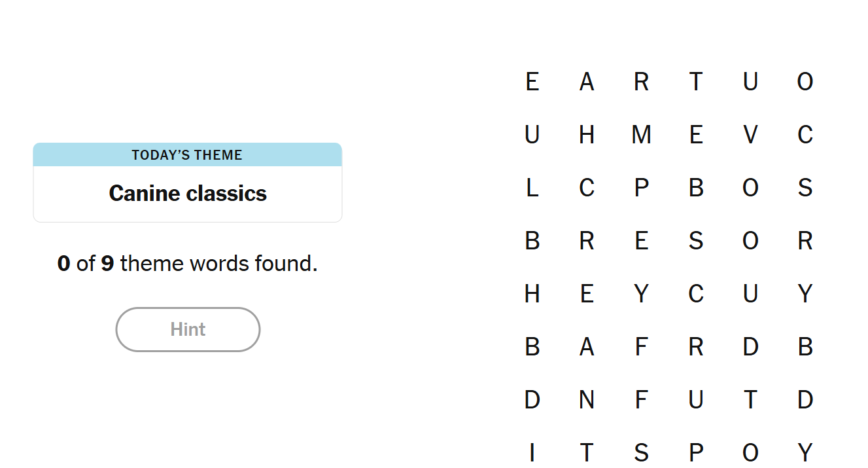The image size is (868, 468).
Task: Select the letter S in the bottom row
Action: (x=641, y=452)
